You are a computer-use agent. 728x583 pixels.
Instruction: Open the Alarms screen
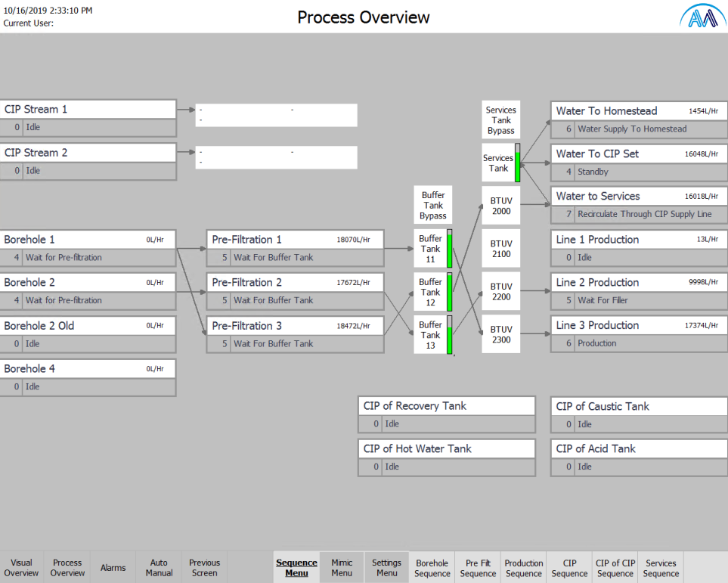coord(113,568)
